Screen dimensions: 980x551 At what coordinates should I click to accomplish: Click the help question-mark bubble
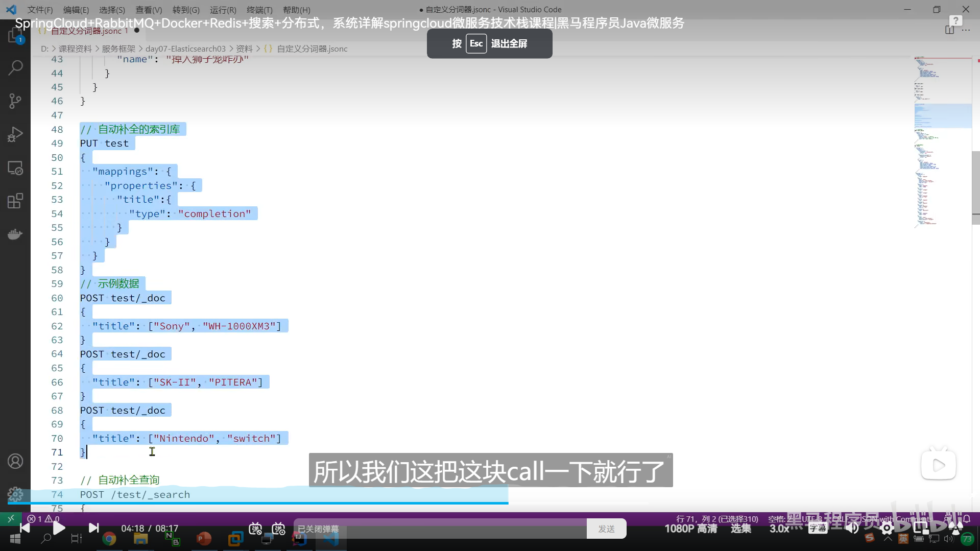click(x=955, y=20)
